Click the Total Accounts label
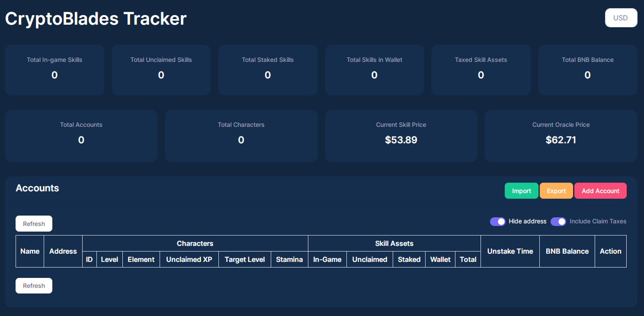The width and height of the screenshot is (644, 316). (x=81, y=125)
